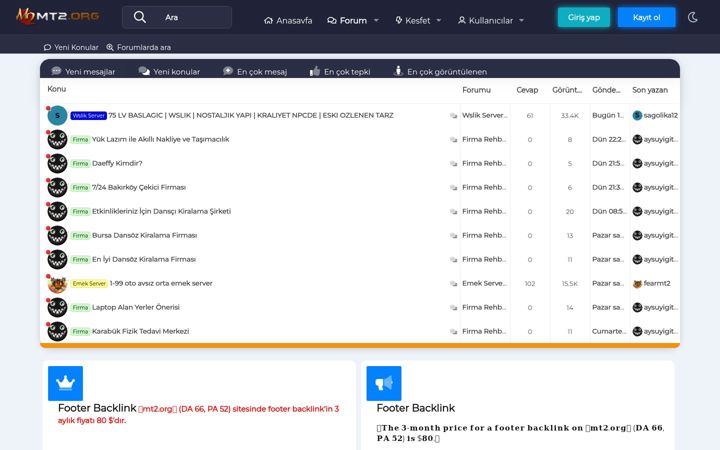Open the Keşfet menu item
This screenshot has height=450, width=720.
click(413, 21)
